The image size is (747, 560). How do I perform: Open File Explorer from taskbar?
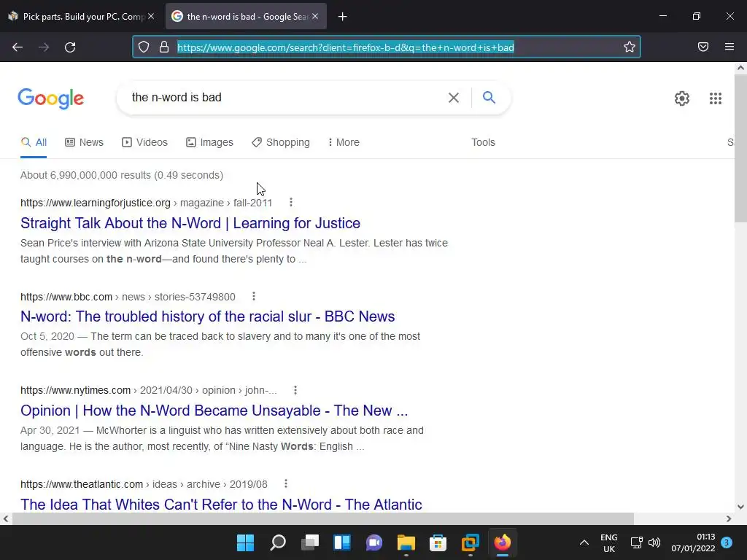coord(406,542)
